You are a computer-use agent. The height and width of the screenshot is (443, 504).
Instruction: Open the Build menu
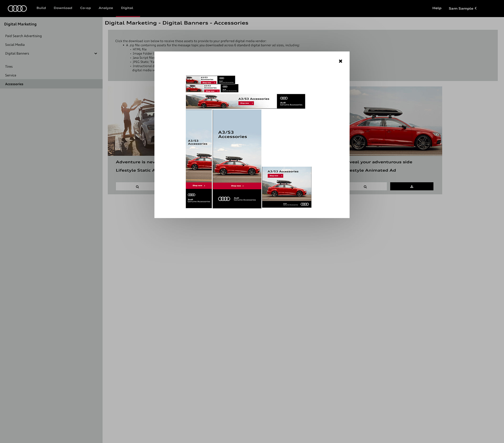click(x=41, y=8)
